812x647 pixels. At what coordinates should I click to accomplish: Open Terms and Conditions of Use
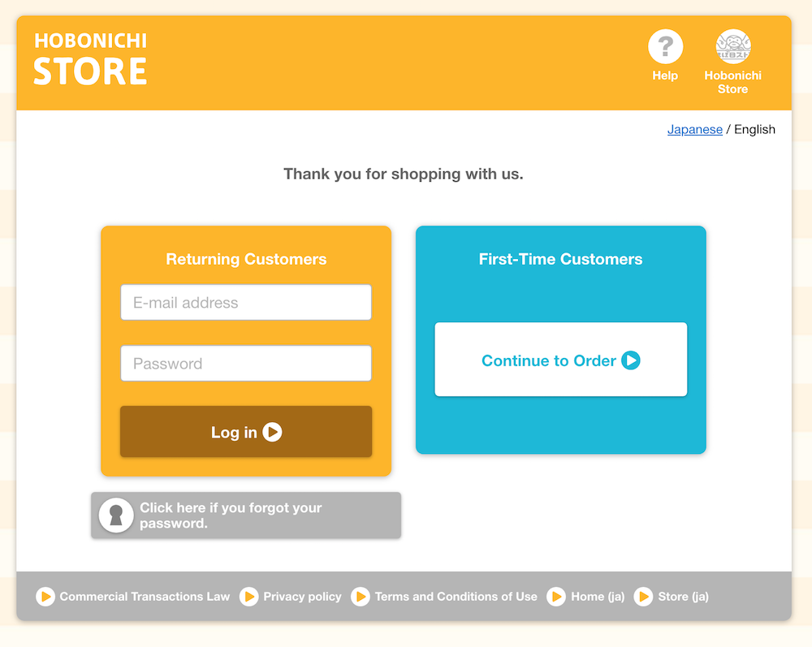[x=456, y=597]
